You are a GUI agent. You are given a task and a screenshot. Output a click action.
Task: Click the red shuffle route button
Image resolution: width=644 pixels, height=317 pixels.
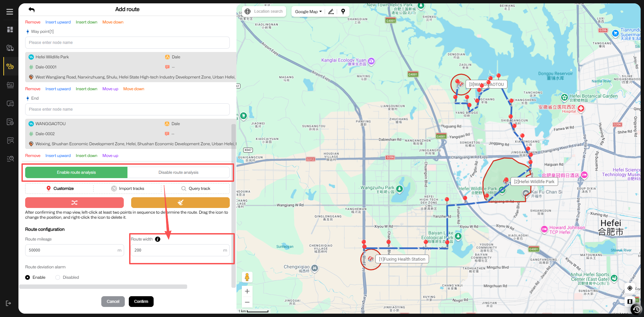[x=74, y=203]
